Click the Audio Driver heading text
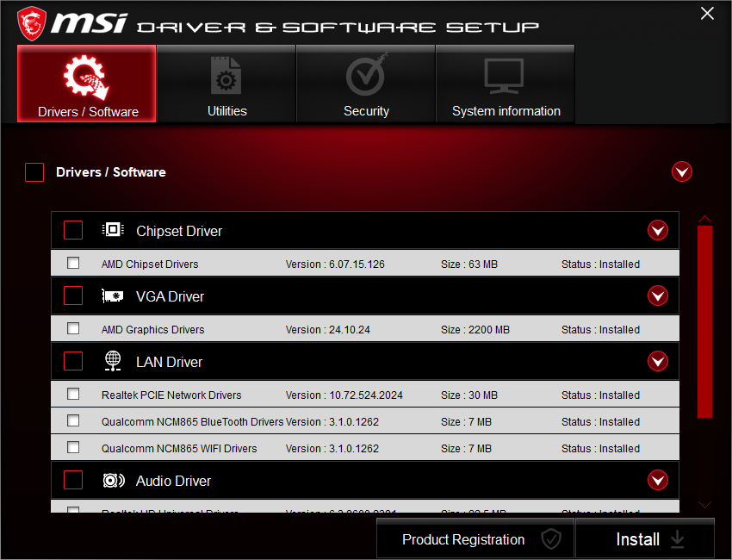 [173, 481]
